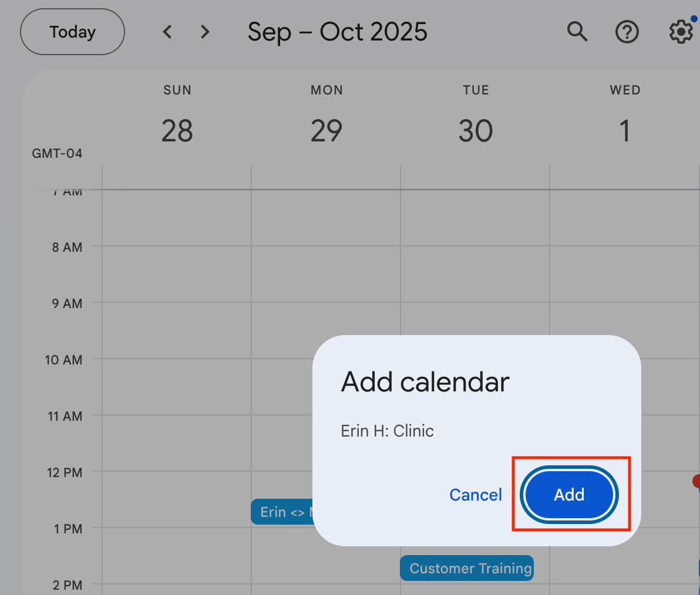Cancel the Add calendar dialog
The height and width of the screenshot is (595, 700).
tap(476, 495)
